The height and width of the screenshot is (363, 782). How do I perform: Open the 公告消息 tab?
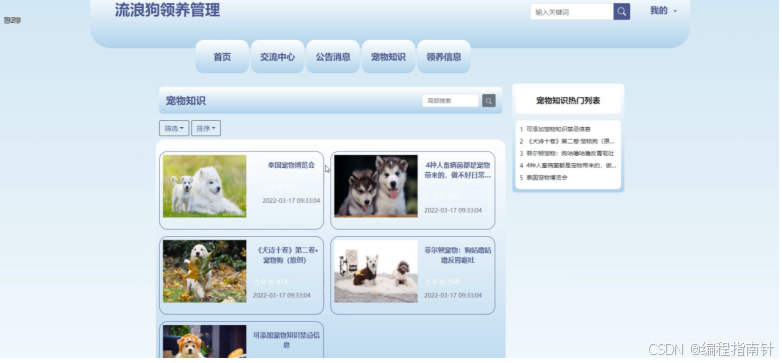pos(333,57)
